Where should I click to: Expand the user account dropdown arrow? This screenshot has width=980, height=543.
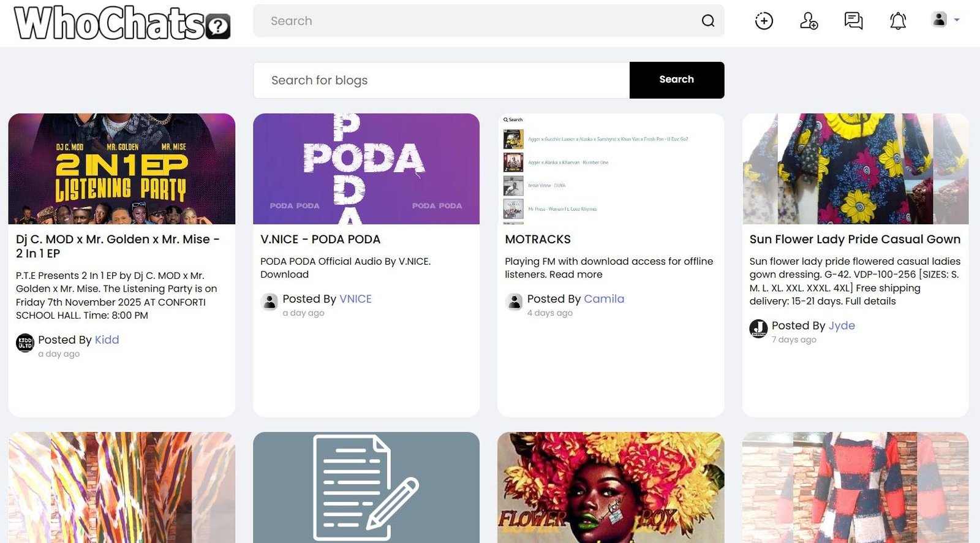pos(957,20)
